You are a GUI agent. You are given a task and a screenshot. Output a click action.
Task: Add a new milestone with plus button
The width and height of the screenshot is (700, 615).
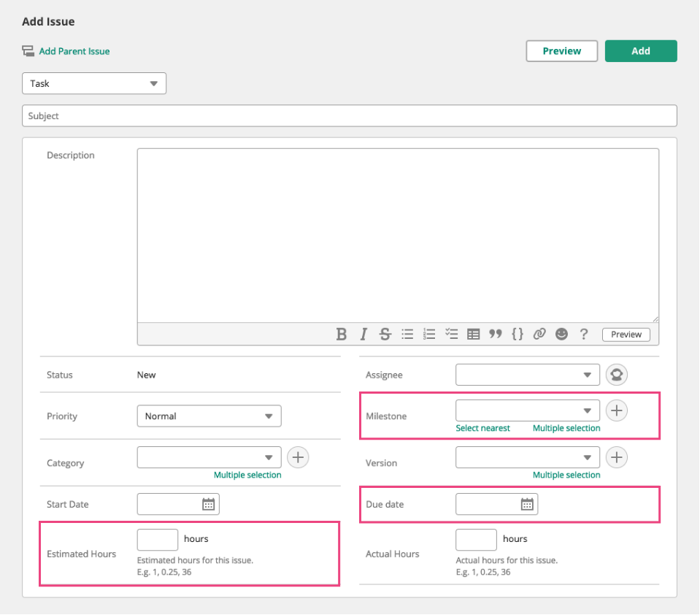coord(617,410)
